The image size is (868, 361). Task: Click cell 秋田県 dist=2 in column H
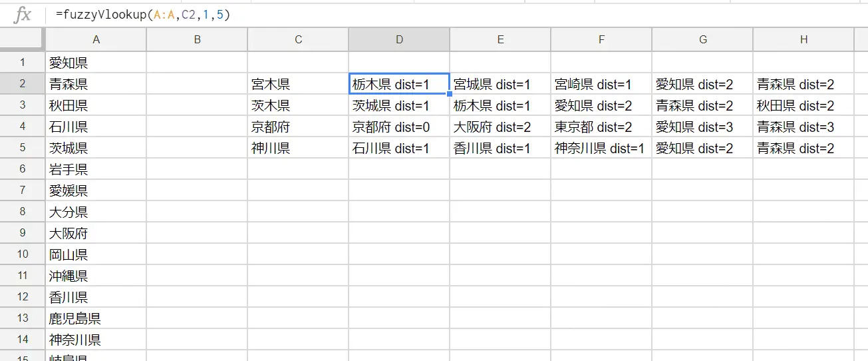pos(803,106)
